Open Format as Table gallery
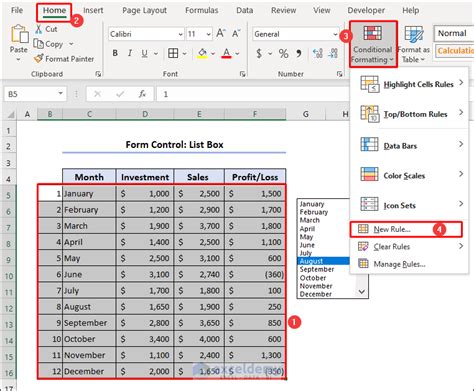Viewport: 474px width, 391px height. point(413,44)
